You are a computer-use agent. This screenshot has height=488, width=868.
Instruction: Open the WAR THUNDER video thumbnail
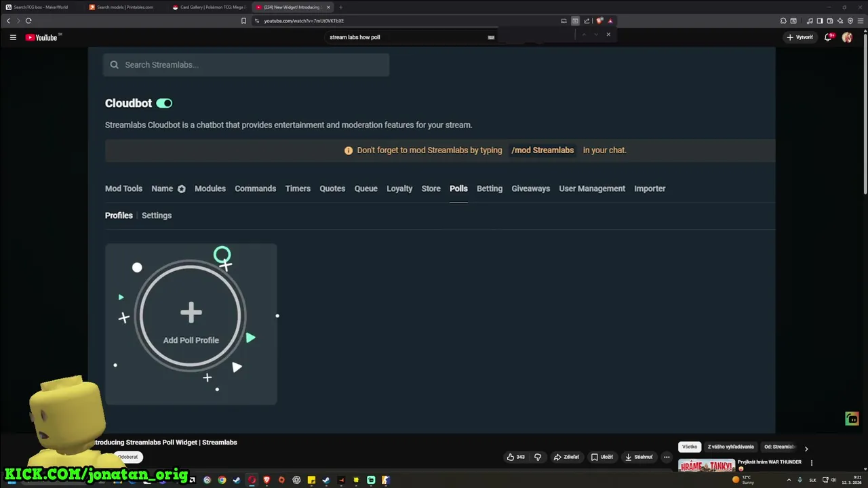[x=707, y=466]
